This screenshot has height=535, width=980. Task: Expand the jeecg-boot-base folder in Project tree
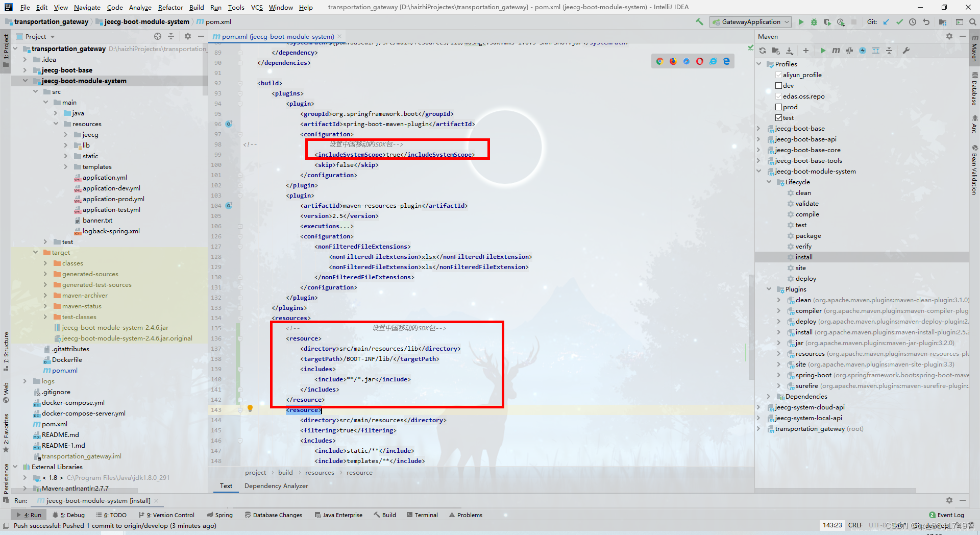[x=25, y=70]
